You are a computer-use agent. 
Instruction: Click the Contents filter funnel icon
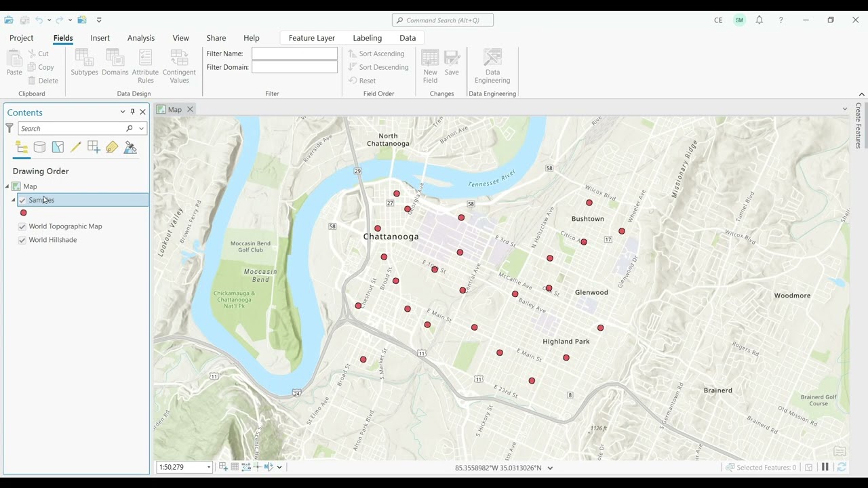pyautogui.click(x=9, y=128)
